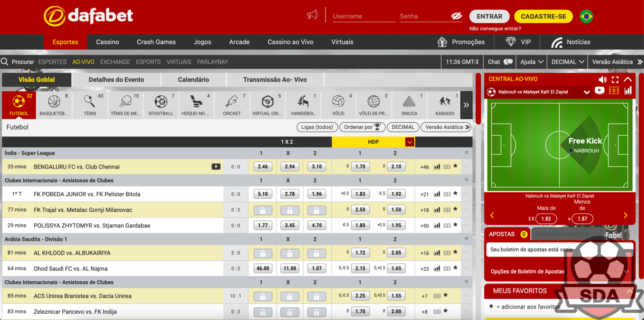Favorite the ACS Unirea Branistea match star

click(445, 295)
